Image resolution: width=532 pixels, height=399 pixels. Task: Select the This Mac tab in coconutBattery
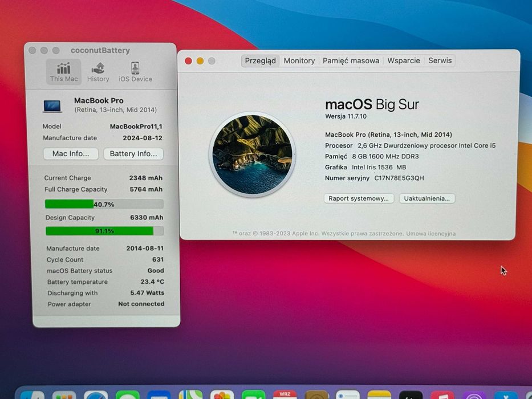pos(64,72)
